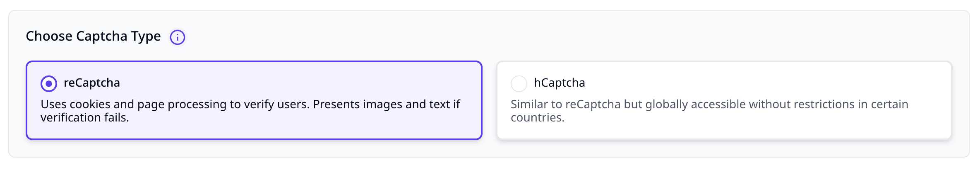
Task: Click the 'countries.' text under hCaptcha
Action: pos(538,118)
